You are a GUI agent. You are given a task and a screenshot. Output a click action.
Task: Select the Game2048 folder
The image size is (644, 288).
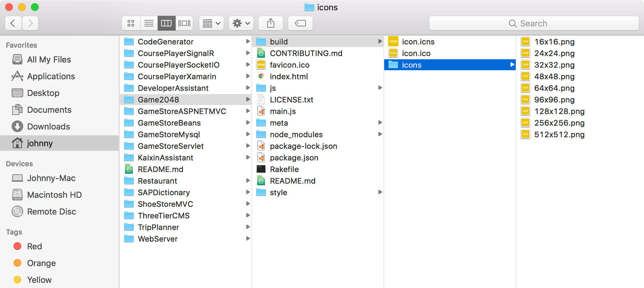pyautogui.click(x=186, y=100)
